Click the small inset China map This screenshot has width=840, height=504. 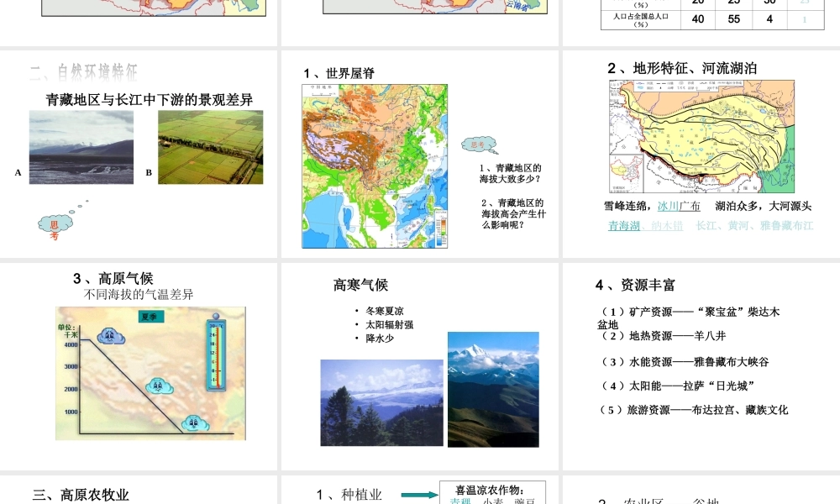click(x=627, y=174)
